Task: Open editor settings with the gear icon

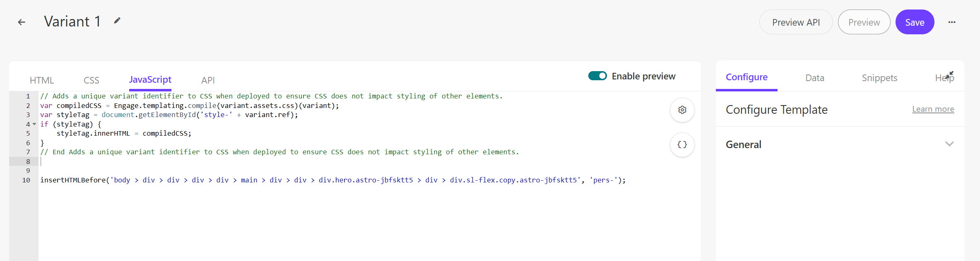Action: click(x=682, y=110)
